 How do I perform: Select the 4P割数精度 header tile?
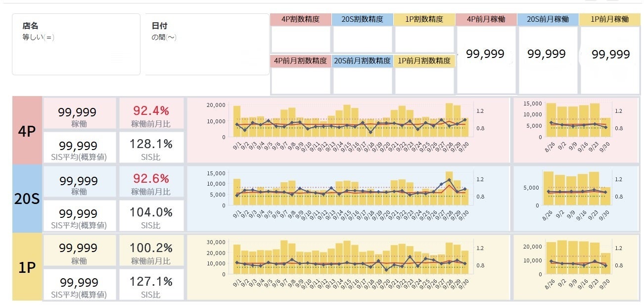(x=300, y=20)
